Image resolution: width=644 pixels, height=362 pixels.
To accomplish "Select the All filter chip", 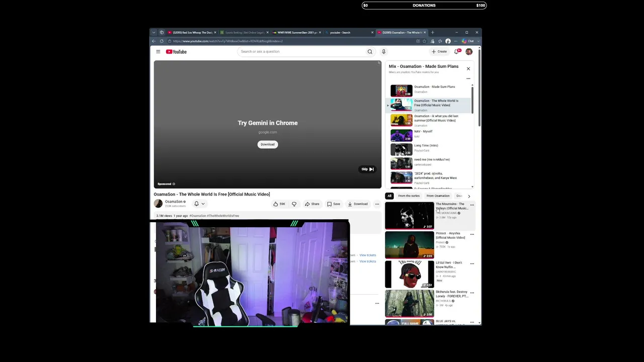I will (389, 196).
